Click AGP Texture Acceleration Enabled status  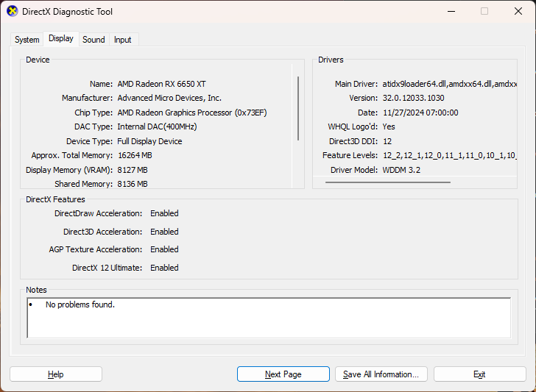(164, 249)
